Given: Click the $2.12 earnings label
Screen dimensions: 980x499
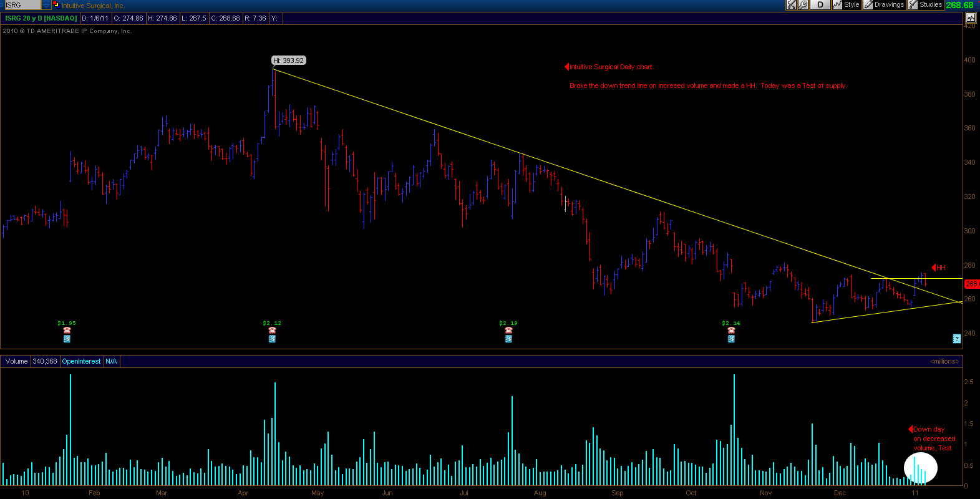Looking at the screenshot, I should pyautogui.click(x=272, y=323).
